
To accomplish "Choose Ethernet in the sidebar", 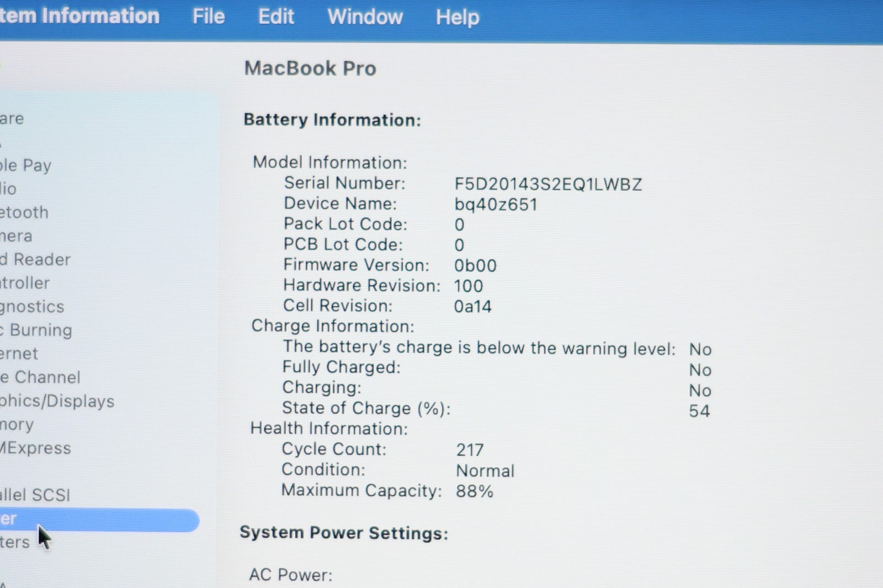I will pyautogui.click(x=19, y=354).
